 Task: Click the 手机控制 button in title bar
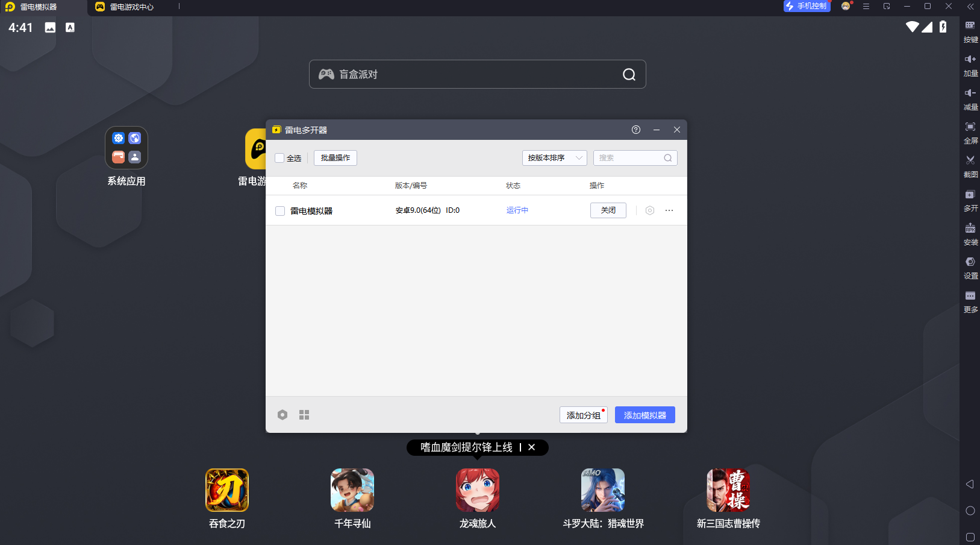tap(807, 6)
